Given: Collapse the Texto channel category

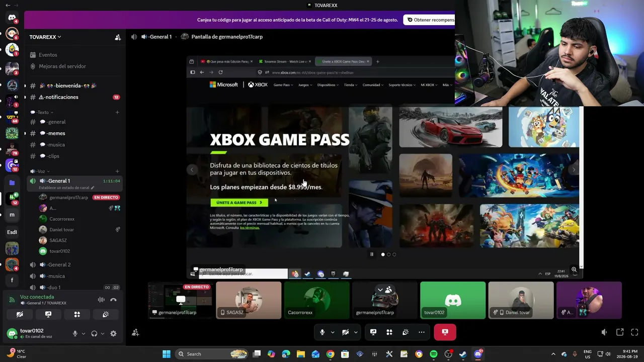Looking at the screenshot, I should coord(42,112).
